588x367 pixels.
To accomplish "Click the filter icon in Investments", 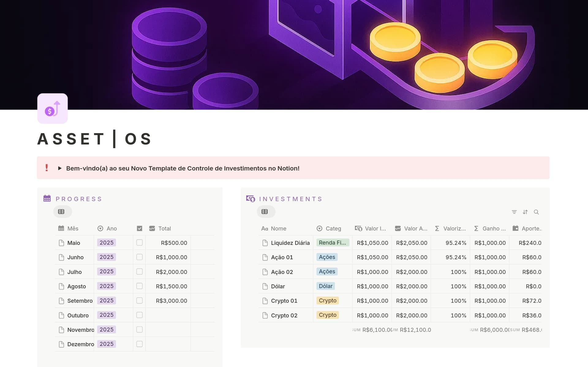I will [x=514, y=212].
